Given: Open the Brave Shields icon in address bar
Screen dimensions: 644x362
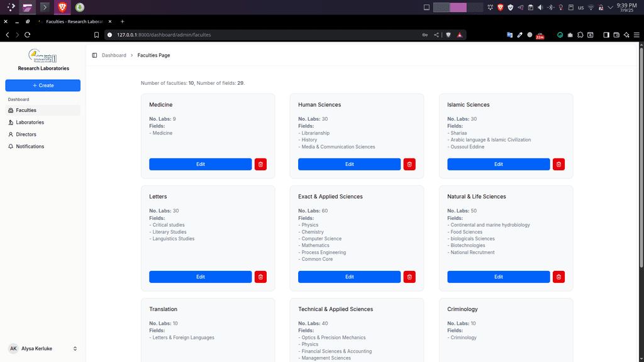Looking at the screenshot, I should point(448,35).
